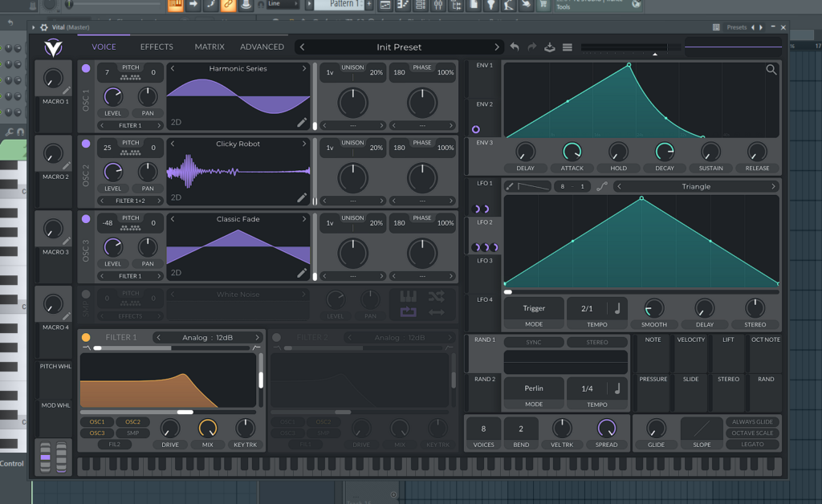The width and height of the screenshot is (822, 504).
Task: Click the 8 VOICES value field
Action: [483, 429]
